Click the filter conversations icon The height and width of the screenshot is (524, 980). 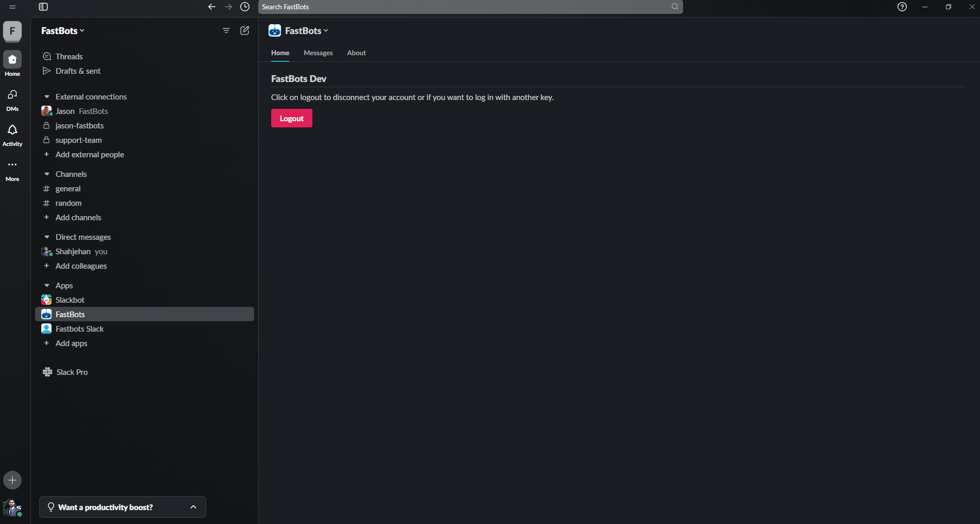click(226, 30)
